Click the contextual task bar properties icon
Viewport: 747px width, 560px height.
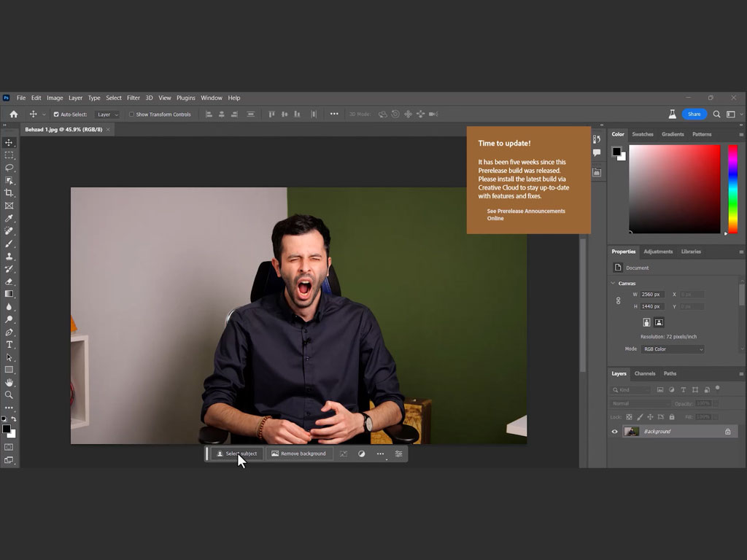point(399,454)
